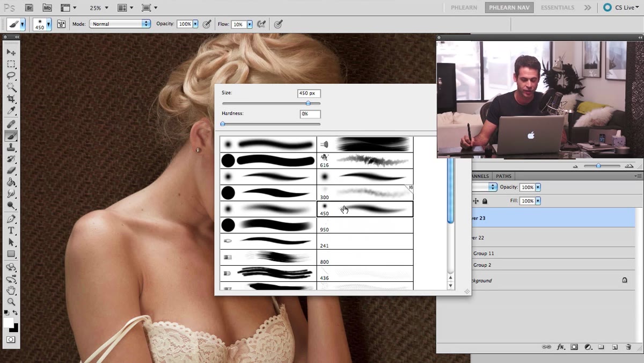644x363 pixels.
Task: Select the Zoom tool in toolbox
Action: (11, 302)
